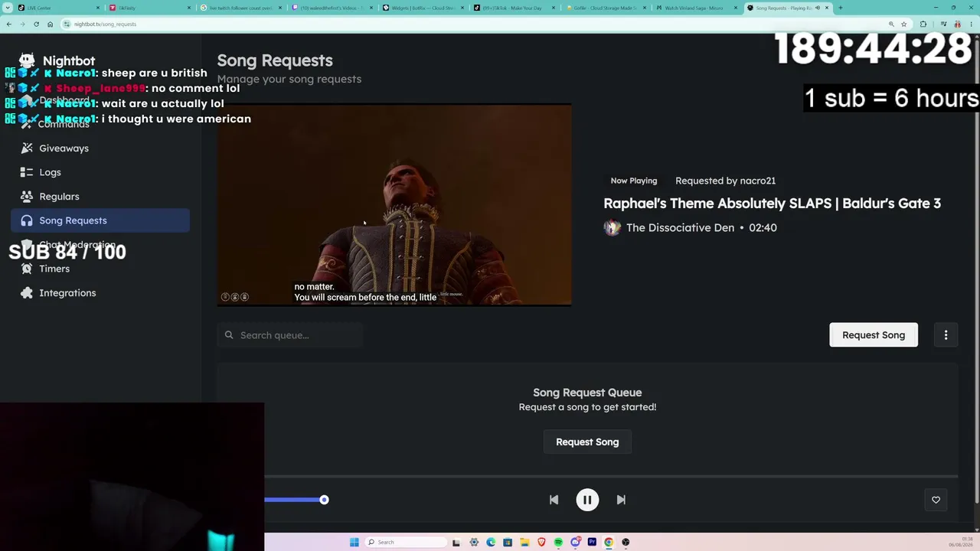This screenshot has height=551, width=980.
Task: Click the Timers clock icon
Action: pyautogui.click(x=27, y=269)
